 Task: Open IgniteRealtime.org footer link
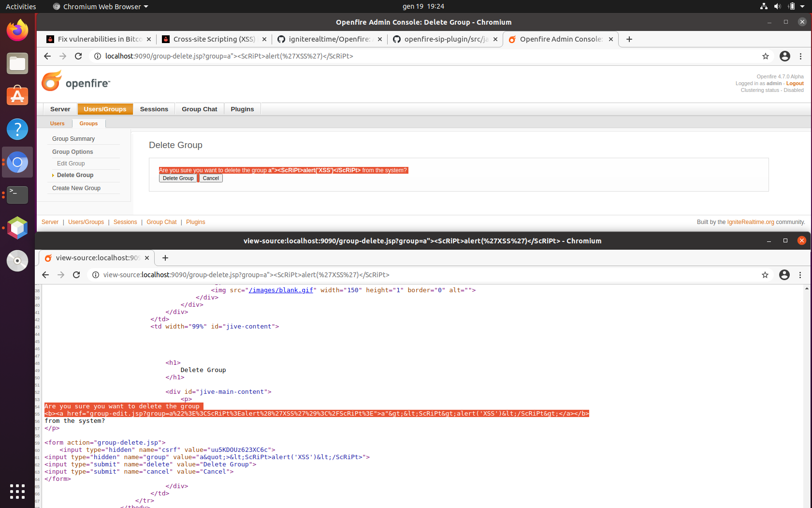[750, 222]
